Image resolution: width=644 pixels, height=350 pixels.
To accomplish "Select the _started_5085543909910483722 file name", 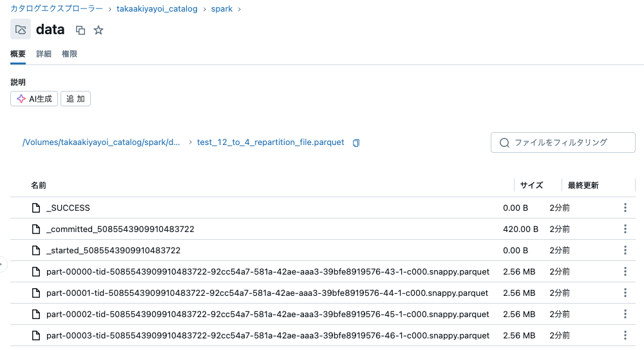I will (x=113, y=251).
